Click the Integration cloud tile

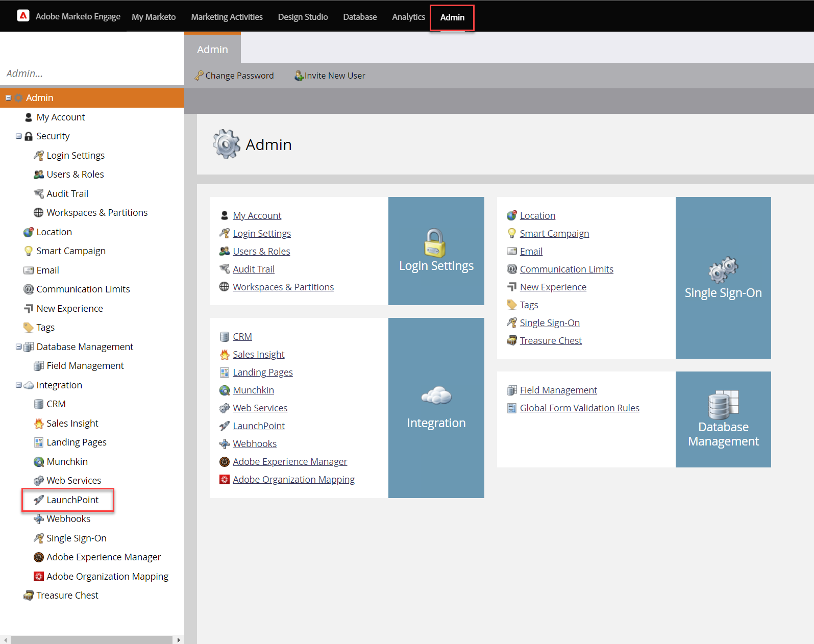coord(436,408)
